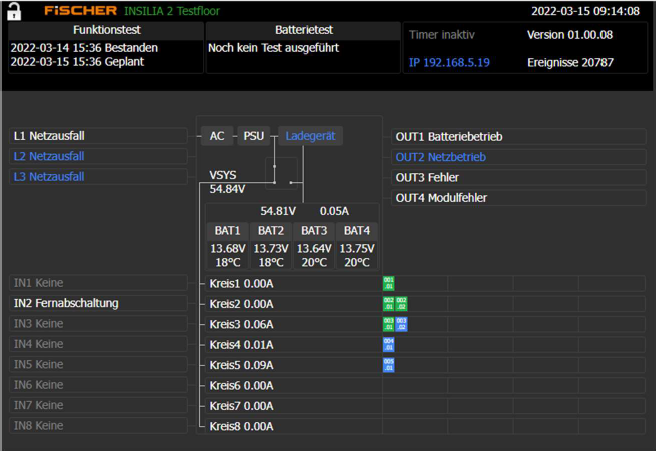The height and width of the screenshot is (451, 656).
Task: Select the Kreis3 0.06A circuit
Action: (241, 324)
